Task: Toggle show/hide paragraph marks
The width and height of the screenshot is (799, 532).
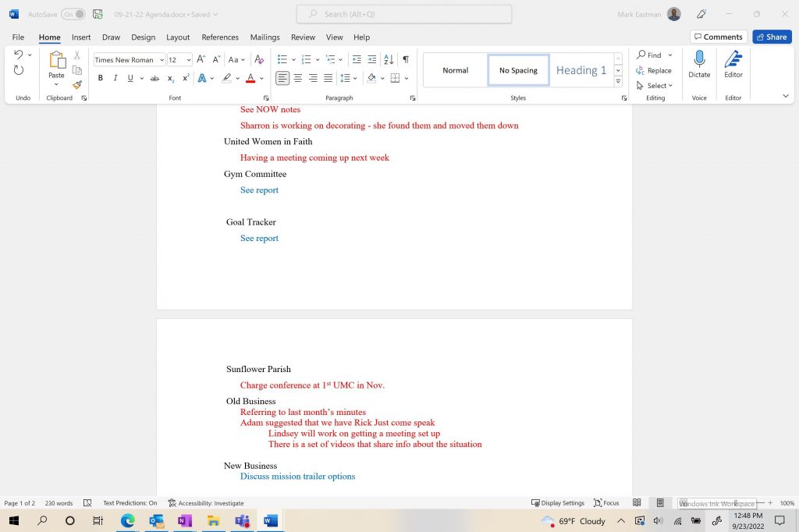Action: tap(405, 60)
